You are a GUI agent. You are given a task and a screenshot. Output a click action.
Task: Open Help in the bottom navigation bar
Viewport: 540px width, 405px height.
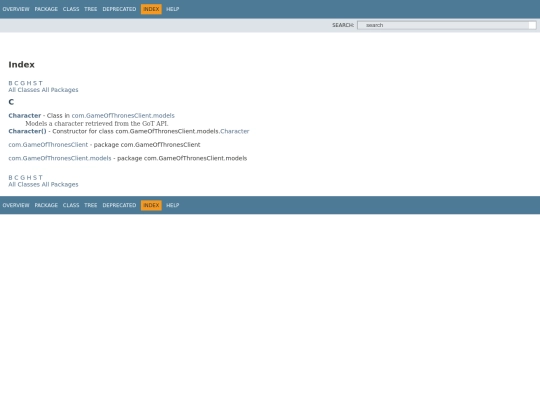[173, 205]
